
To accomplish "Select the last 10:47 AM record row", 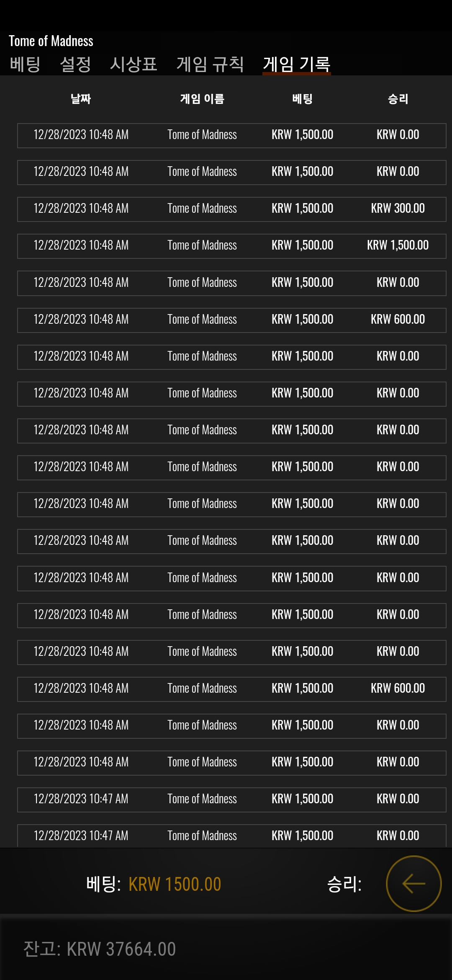I will click(x=232, y=836).
